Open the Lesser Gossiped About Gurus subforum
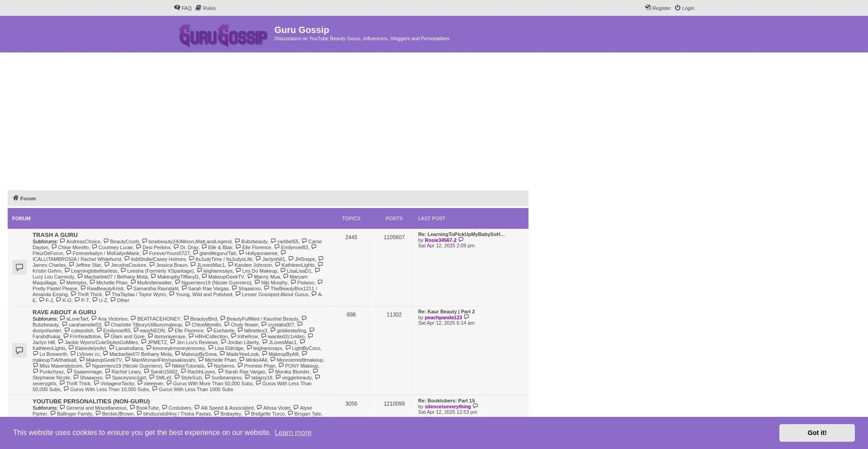The width and height of the screenshot is (868, 449). [275, 294]
